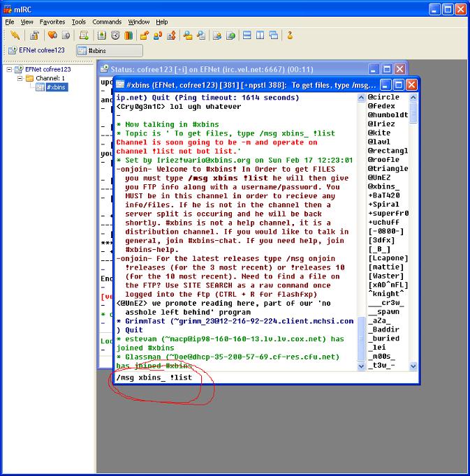Screen dimensions: 470x476
Task: Open the Window menu
Action: coord(139,22)
